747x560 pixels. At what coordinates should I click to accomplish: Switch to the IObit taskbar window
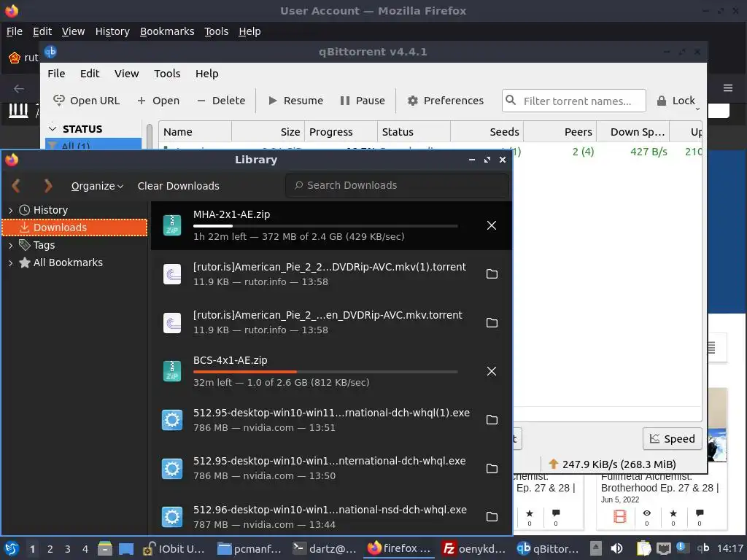[x=174, y=548]
